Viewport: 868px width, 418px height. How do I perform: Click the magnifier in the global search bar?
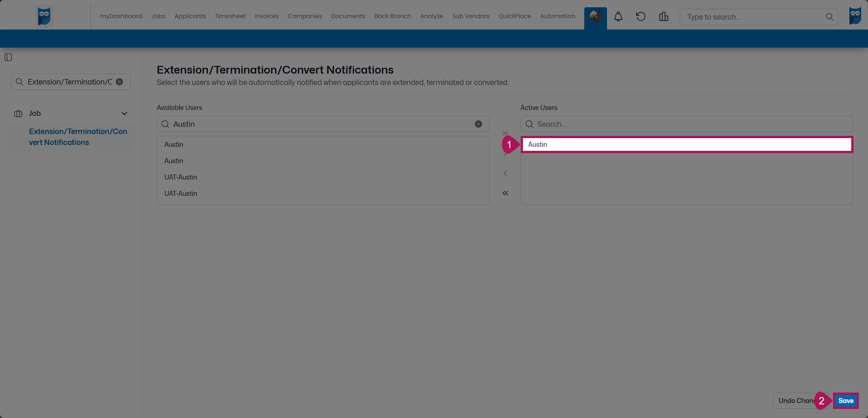(x=829, y=17)
